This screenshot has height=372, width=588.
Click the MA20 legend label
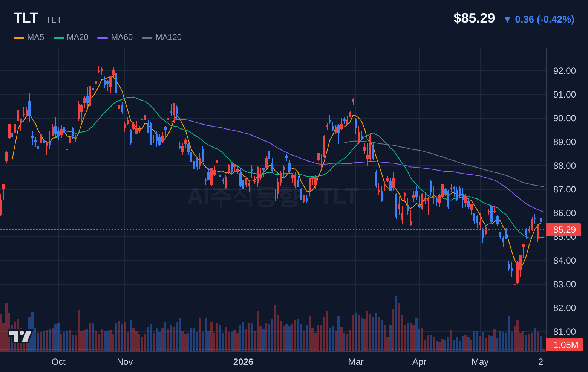(78, 37)
